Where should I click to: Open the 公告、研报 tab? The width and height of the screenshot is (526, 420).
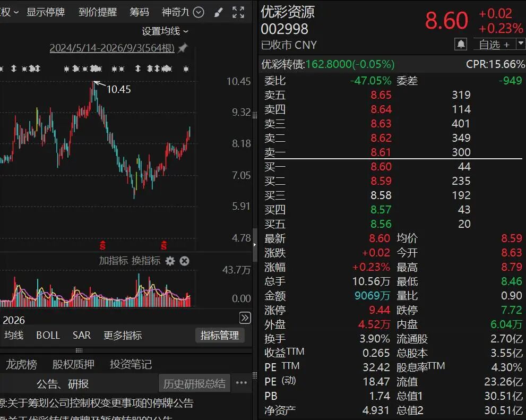click(63, 384)
